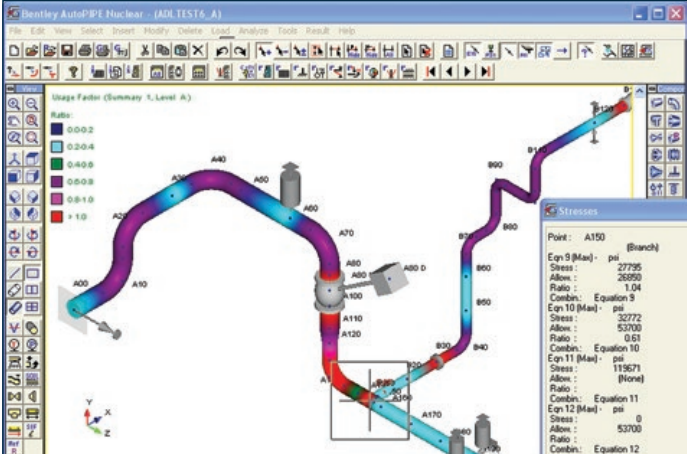Click the Undo arrow icon
Viewport: 687px width, 454px height.
[x=222, y=51]
